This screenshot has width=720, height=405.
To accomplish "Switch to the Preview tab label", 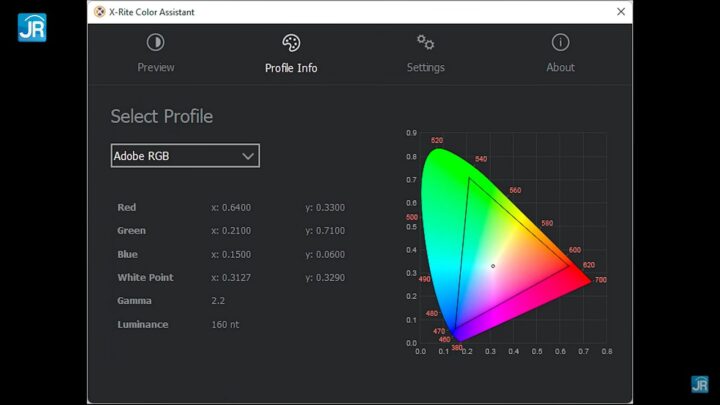I will click(x=155, y=68).
